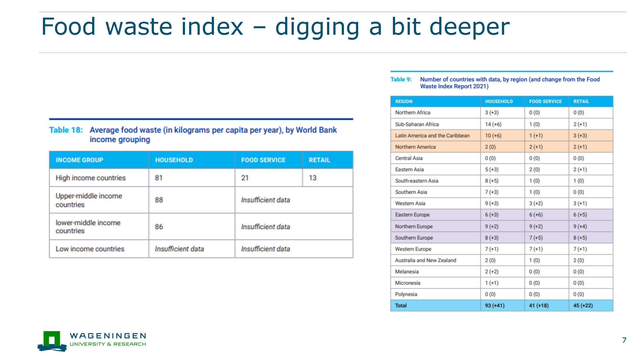Select the 'Eastern Europe' region row
The width and height of the screenshot is (644, 362).
pos(501,215)
